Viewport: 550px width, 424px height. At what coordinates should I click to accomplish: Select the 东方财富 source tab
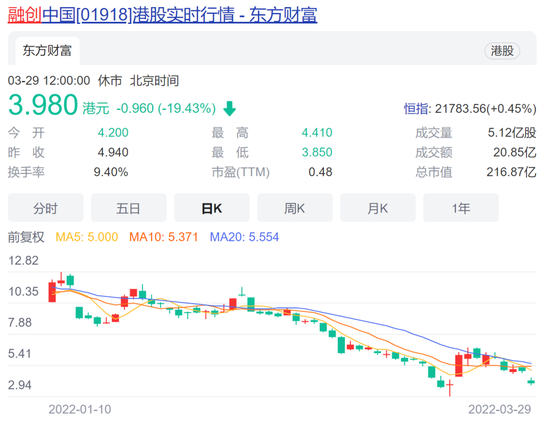click(x=47, y=51)
